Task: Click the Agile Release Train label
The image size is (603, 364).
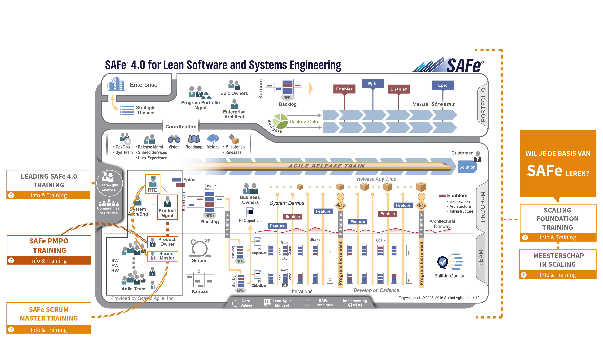Action: (327, 166)
